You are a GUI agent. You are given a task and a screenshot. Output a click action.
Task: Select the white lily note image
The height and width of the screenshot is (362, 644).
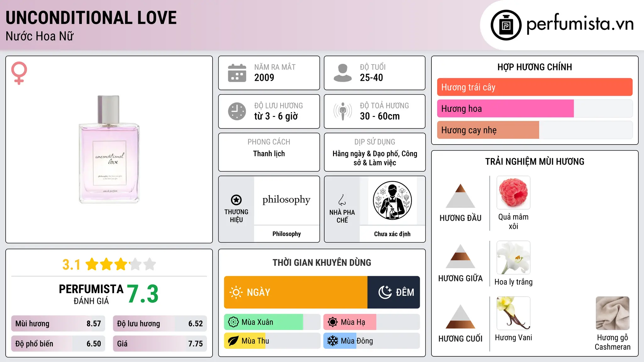pos(514,258)
